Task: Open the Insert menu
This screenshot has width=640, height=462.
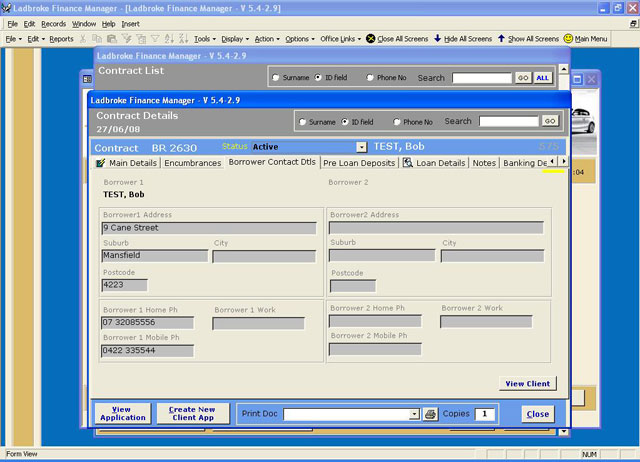Action: (x=130, y=24)
